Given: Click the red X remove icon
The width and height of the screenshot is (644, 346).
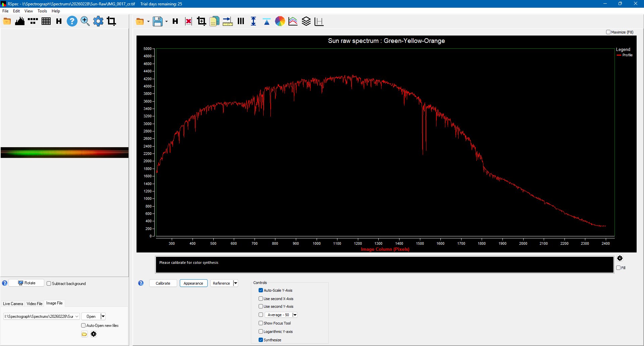Looking at the screenshot, I should 189,22.
